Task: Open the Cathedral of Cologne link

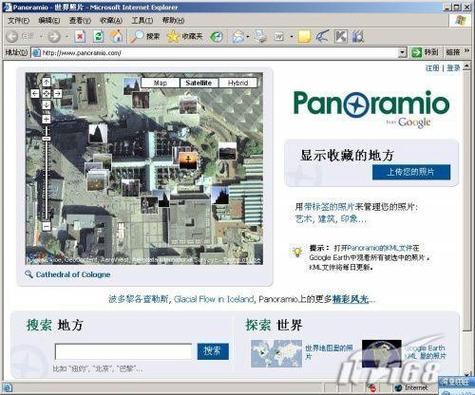Action: pos(73,275)
